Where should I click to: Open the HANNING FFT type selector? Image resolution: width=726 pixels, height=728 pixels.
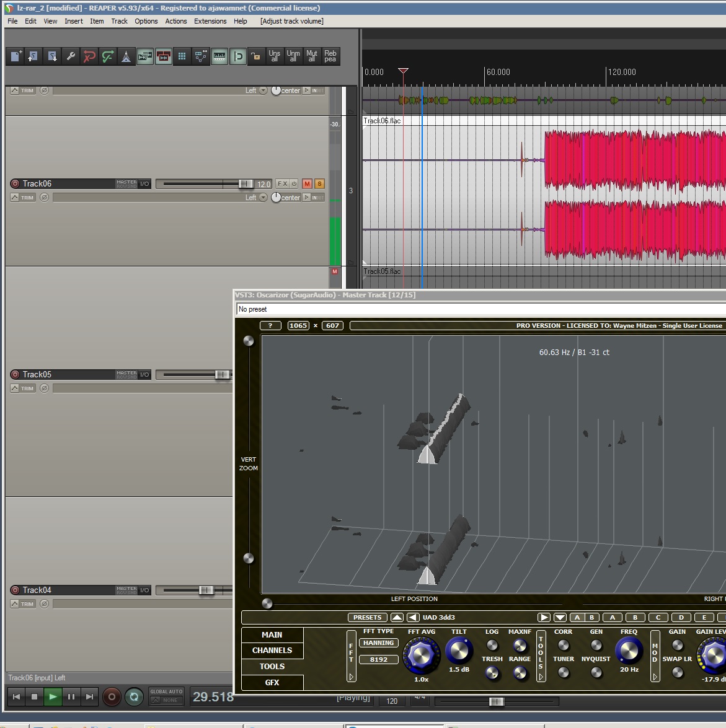click(379, 643)
